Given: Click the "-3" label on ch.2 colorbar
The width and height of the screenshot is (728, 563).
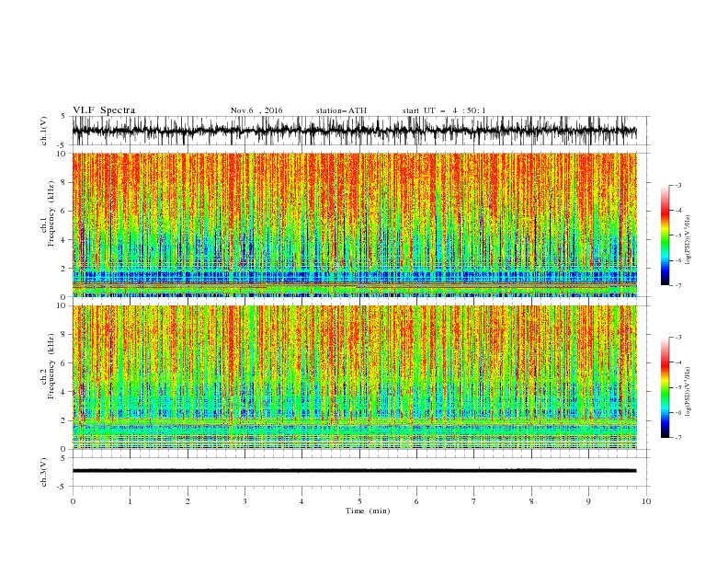Looking at the screenshot, I should (x=678, y=338).
